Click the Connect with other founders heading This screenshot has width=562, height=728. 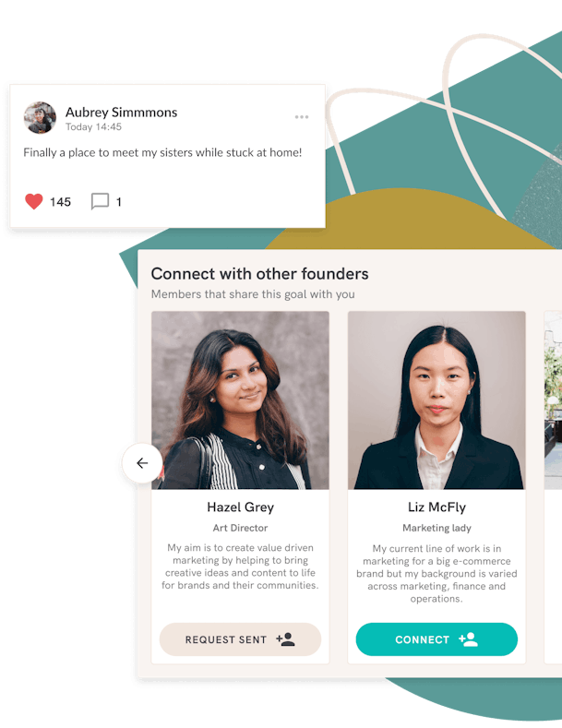pos(259,273)
